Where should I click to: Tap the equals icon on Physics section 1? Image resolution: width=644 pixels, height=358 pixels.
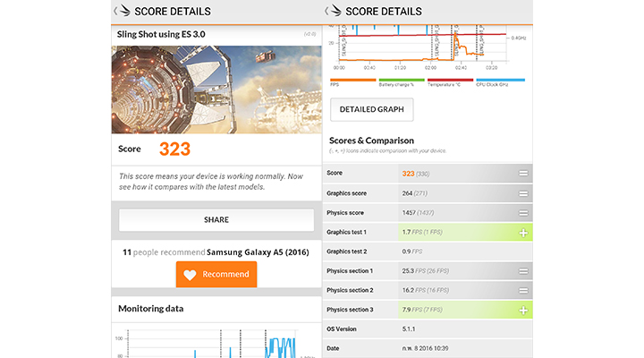pos(523,271)
